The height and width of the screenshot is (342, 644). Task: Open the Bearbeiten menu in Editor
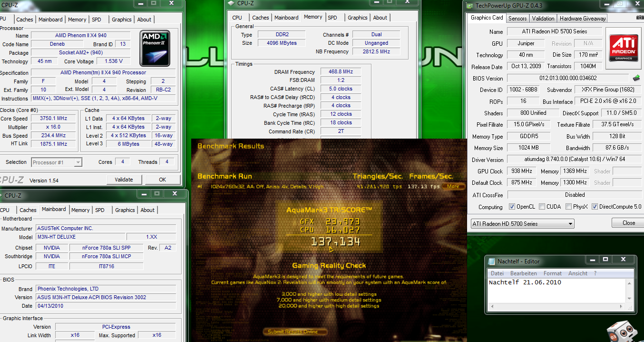pyautogui.click(x=523, y=273)
